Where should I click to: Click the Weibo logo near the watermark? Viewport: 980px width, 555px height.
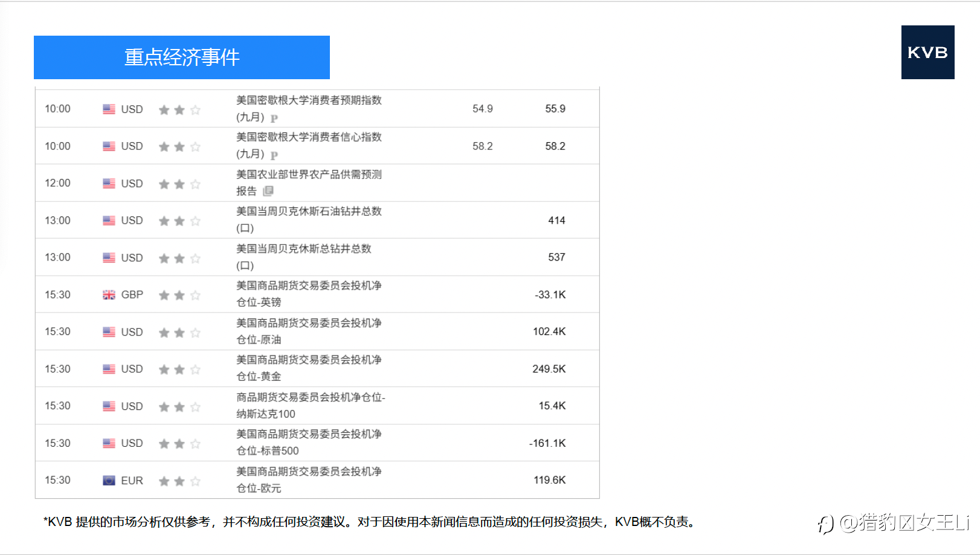(825, 524)
